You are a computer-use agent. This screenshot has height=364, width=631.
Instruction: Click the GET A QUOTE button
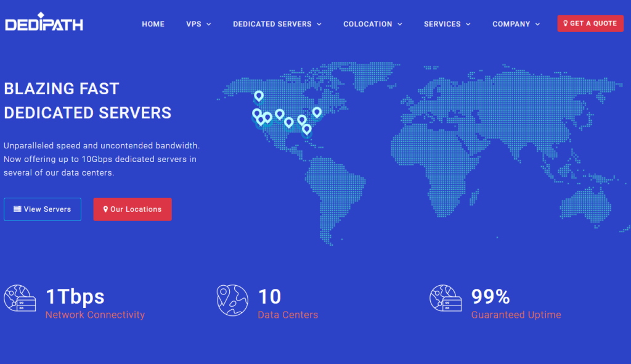(590, 23)
